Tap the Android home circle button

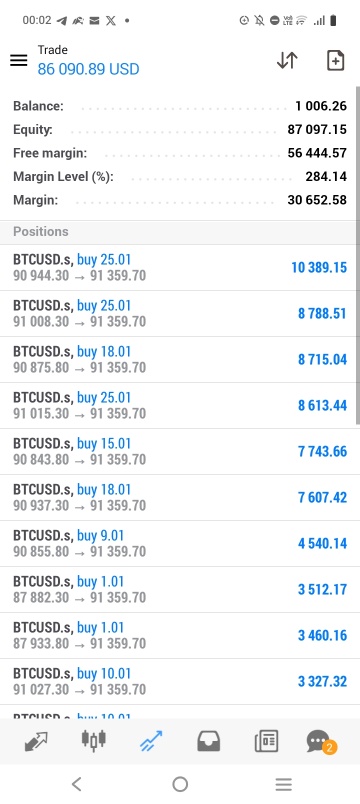tap(180, 784)
